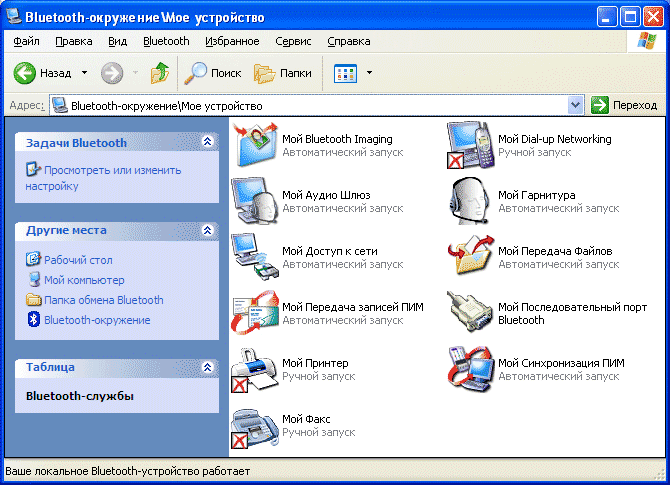This screenshot has height=485, width=670.
Task: Go up one folder level icon
Action: pos(160,73)
